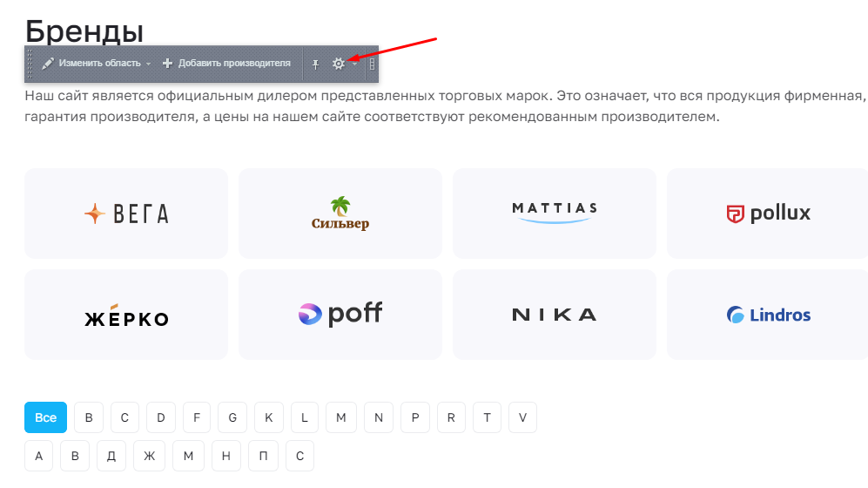Open the MATTIAS brand card
Screen dimensions: 868x488
click(555, 213)
